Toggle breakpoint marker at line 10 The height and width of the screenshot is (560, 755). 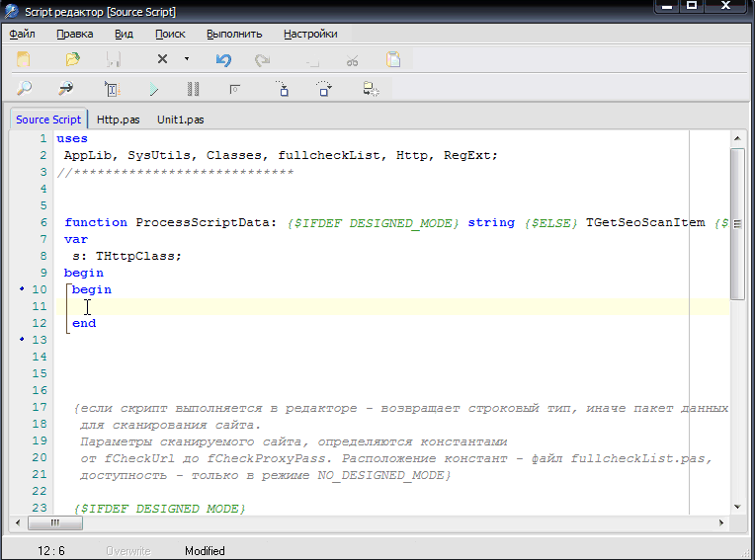click(22, 290)
